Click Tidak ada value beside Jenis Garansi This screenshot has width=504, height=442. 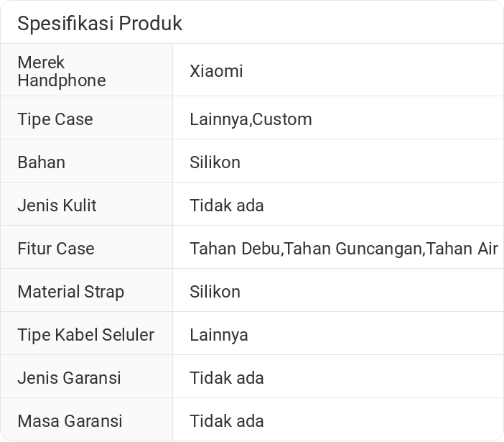tap(226, 378)
